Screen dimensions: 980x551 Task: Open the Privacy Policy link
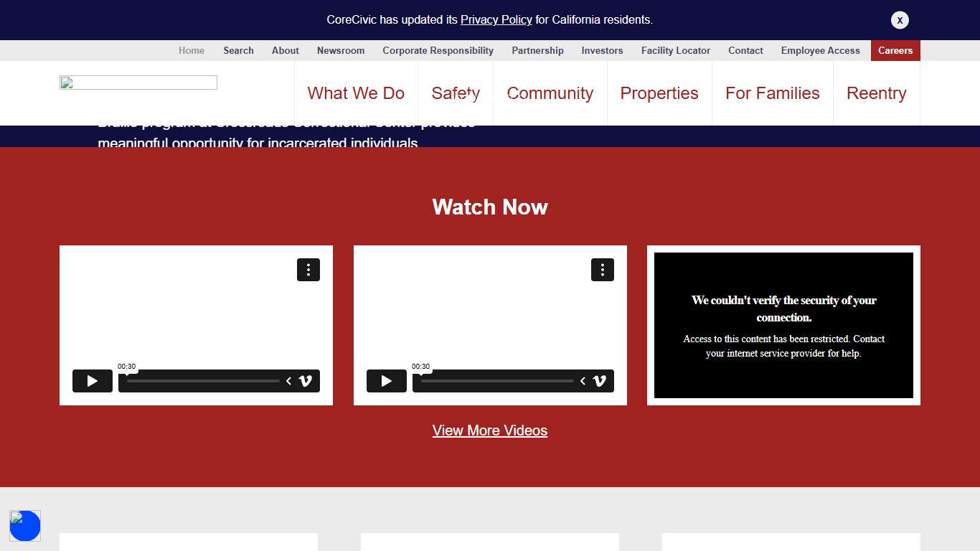(496, 19)
